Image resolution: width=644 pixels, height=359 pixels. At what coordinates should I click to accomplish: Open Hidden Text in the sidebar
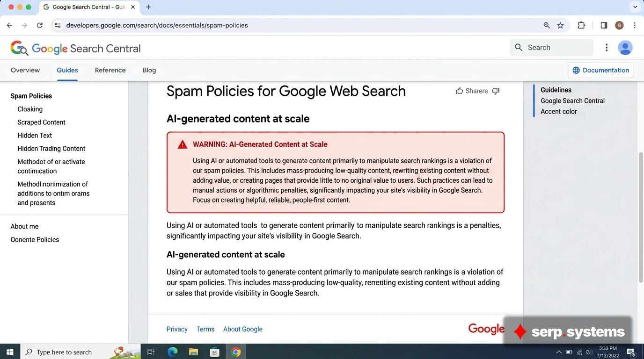coord(35,135)
